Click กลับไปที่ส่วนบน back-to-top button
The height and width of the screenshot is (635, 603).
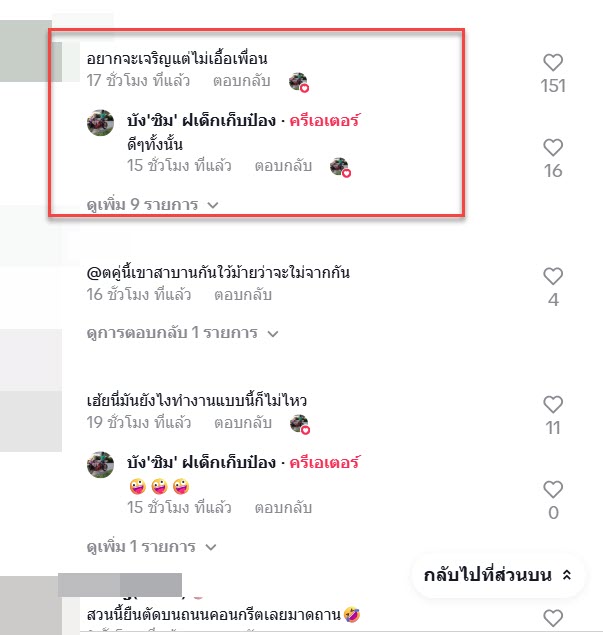click(498, 575)
